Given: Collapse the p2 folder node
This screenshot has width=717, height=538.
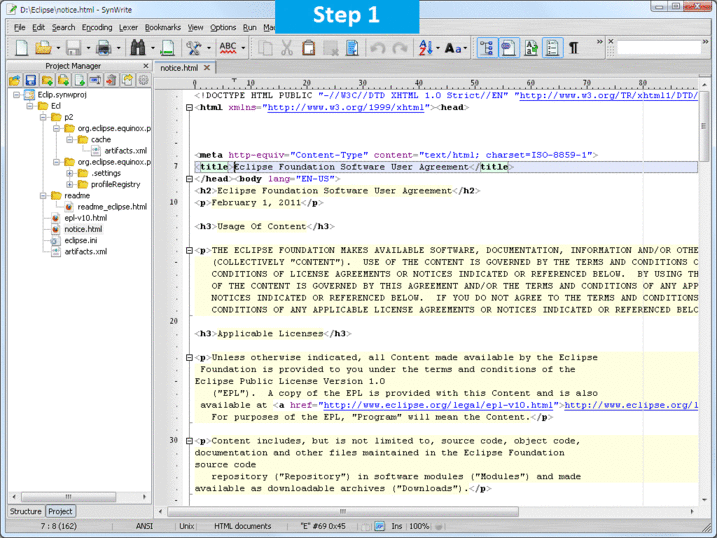Looking at the screenshot, I should [x=43, y=117].
